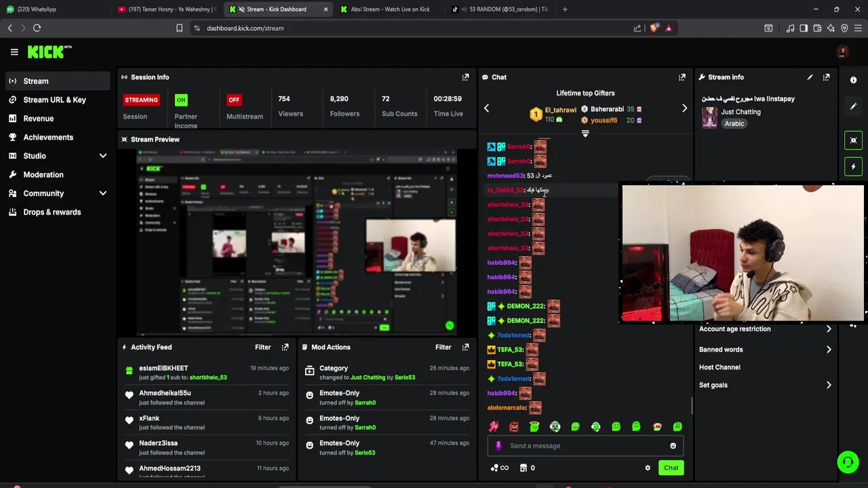Switch to the Tamer Hosny YouTube tab
This screenshot has width=868, height=488.
pos(166,9)
